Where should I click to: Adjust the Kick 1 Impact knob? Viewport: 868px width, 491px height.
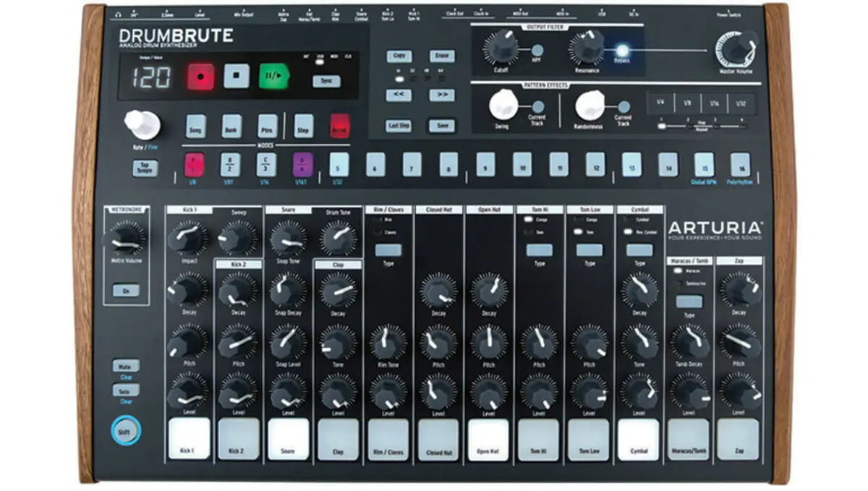click(x=188, y=239)
